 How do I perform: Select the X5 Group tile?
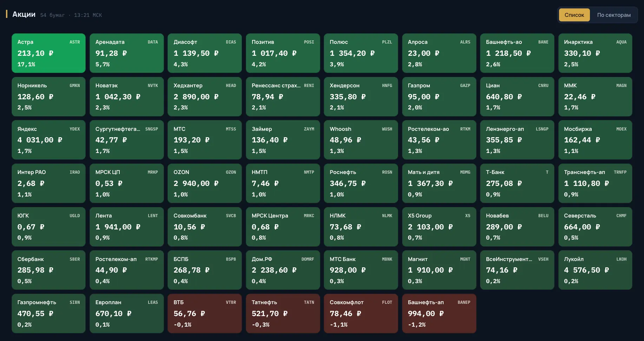pyautogui.click(x=439, y=227)
